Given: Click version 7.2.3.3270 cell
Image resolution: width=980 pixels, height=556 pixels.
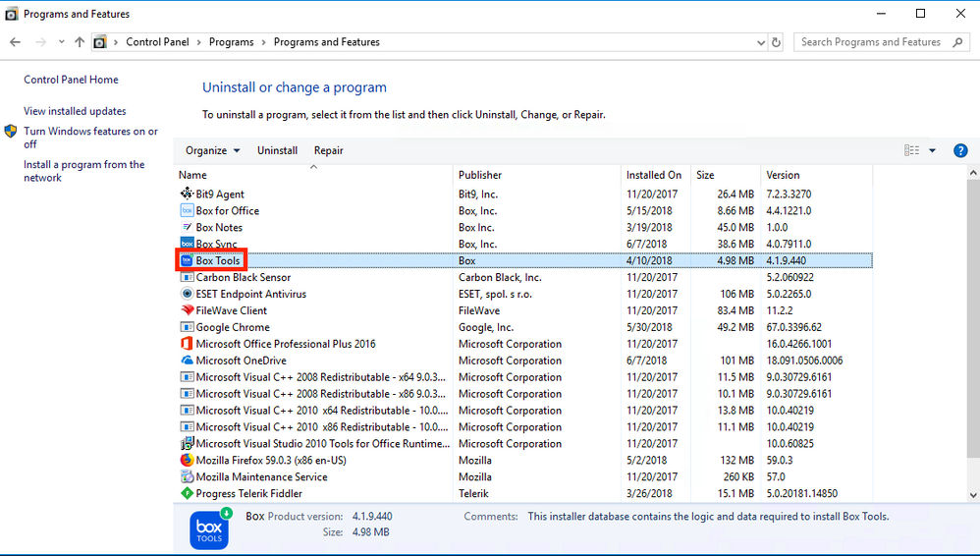Looking at the screenshot, I should point(789,194).
